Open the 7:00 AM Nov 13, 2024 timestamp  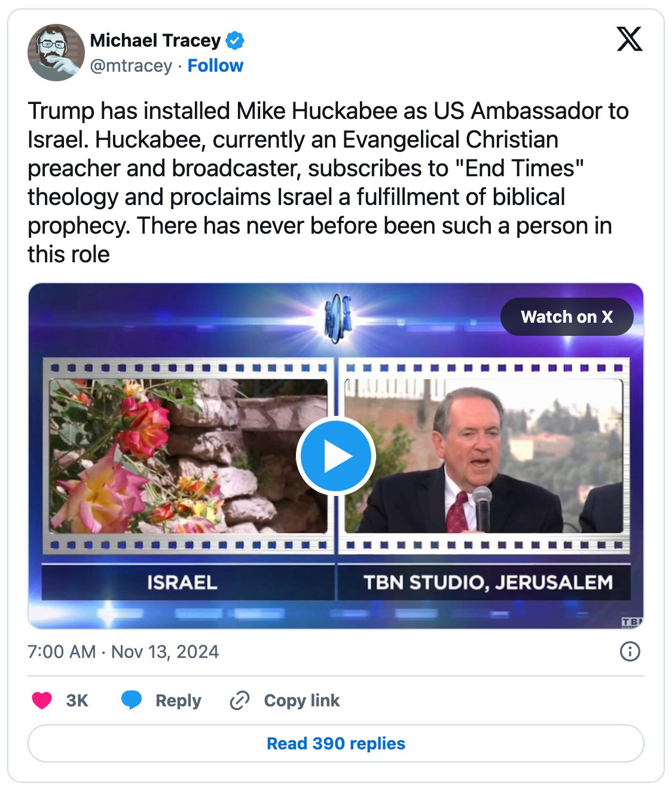click(123, 651)
